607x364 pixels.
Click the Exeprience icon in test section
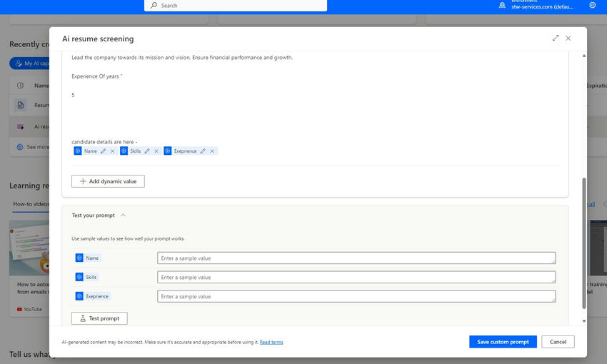point(79,296)
